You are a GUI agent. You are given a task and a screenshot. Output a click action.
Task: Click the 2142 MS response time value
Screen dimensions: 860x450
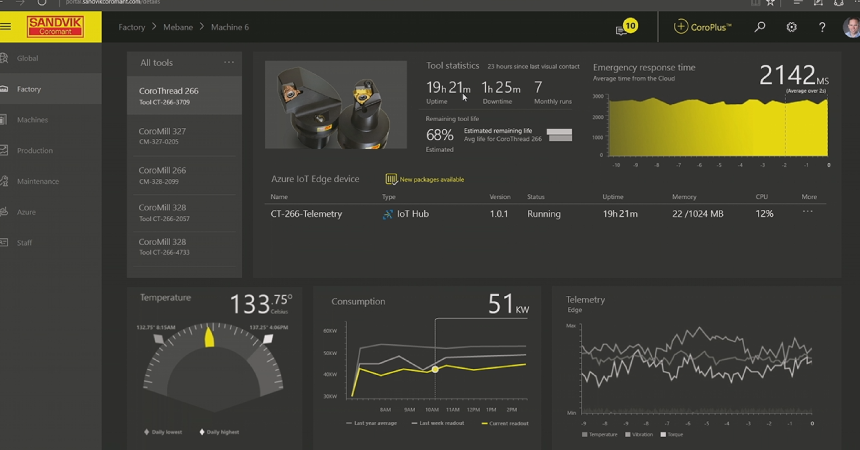794,75
